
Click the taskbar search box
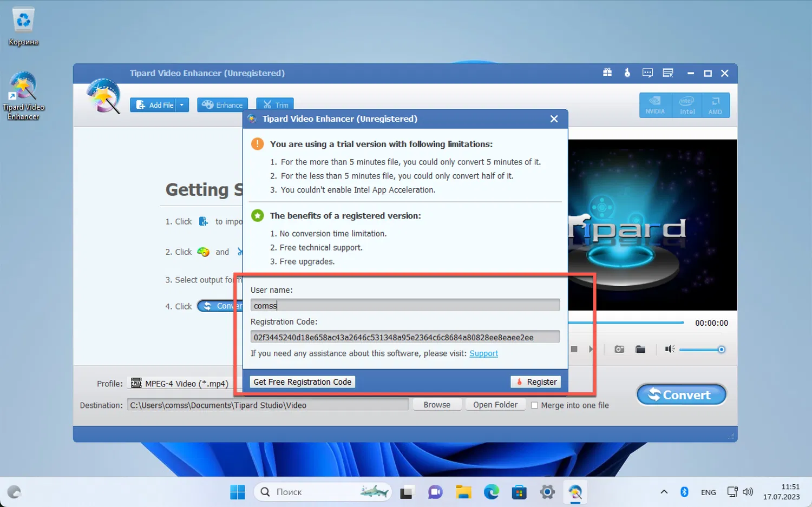(323, 492)
